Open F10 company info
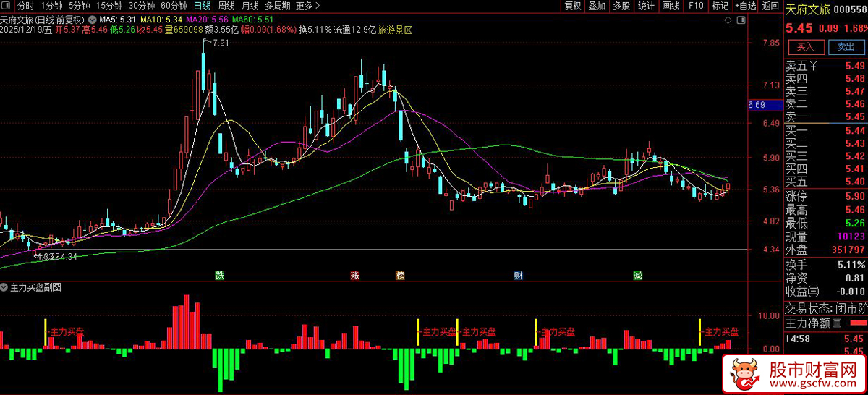 tap(696, 6)
